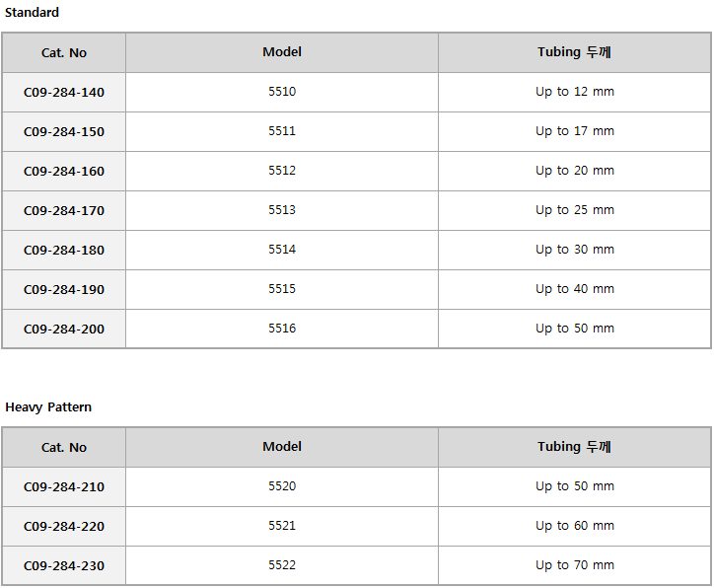The image size is (714, 588).
Task: Click the Heavy Pattern Cat. No header
Action: click(64, 447)
